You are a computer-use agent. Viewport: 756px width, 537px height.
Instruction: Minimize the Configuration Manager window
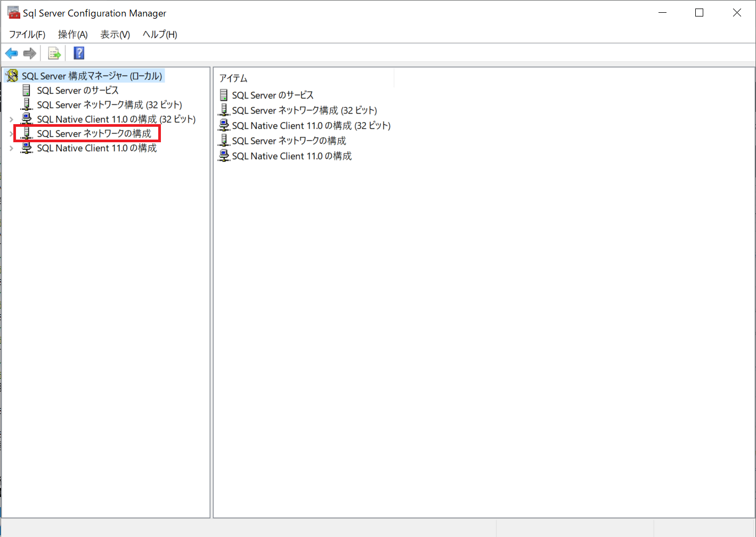click(x=663, y=12)
